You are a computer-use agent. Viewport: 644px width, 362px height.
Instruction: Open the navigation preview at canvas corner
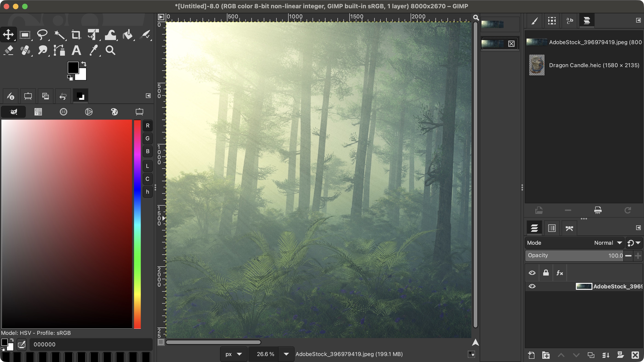click(x=476, y=342)
